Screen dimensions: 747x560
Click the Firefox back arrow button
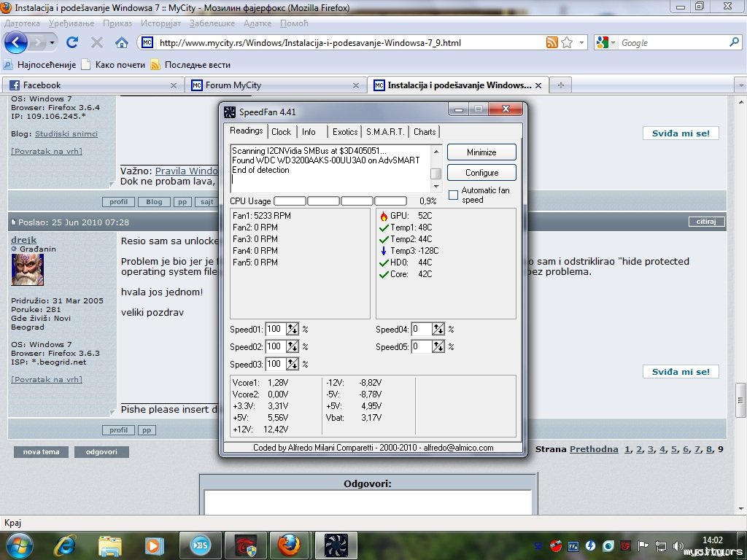tap(17, 42)
